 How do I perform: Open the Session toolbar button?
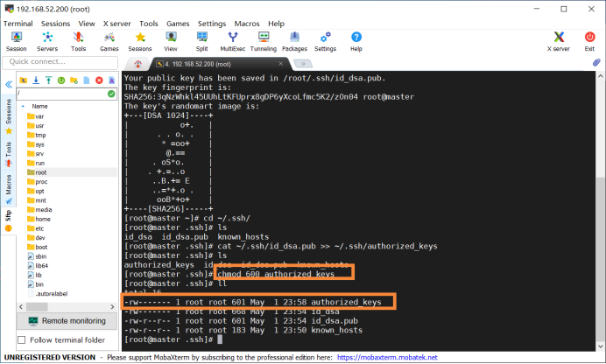[x=17, y=42]
